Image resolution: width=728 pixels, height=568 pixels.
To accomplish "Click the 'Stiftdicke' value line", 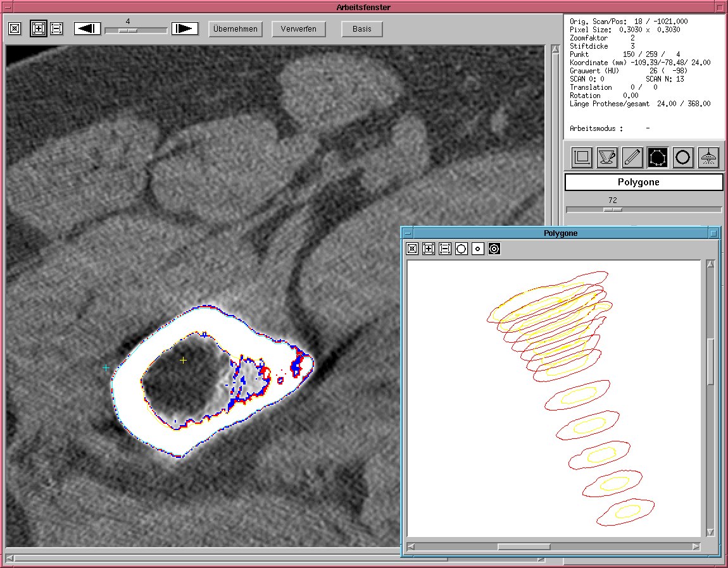I will [602, 46].
